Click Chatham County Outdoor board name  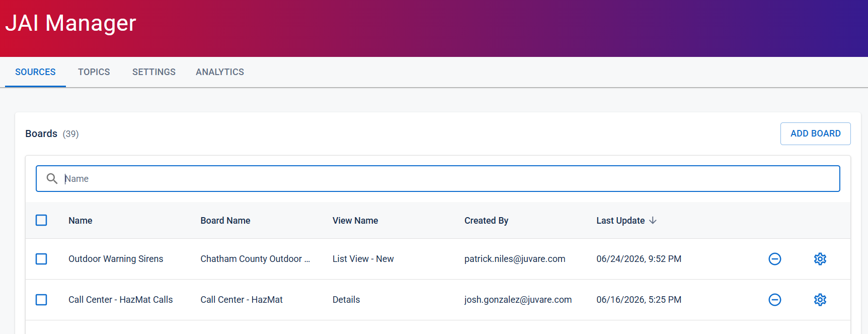tap(255, 259)
